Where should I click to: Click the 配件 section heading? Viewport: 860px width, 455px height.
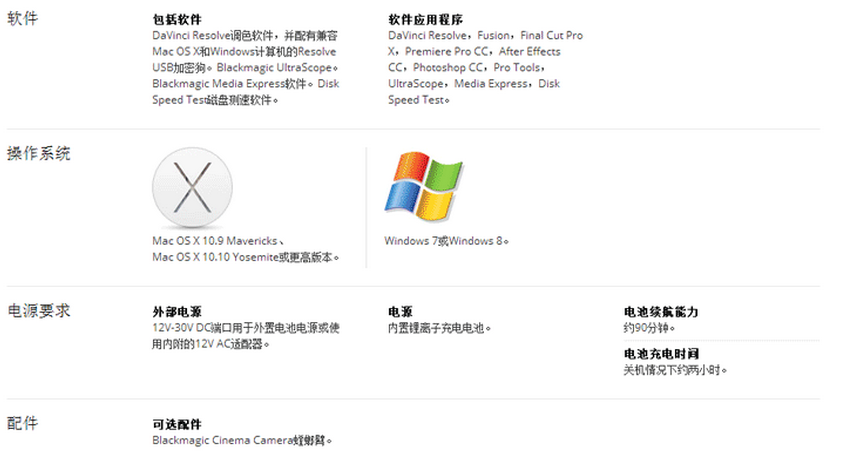tap(22, 423)
